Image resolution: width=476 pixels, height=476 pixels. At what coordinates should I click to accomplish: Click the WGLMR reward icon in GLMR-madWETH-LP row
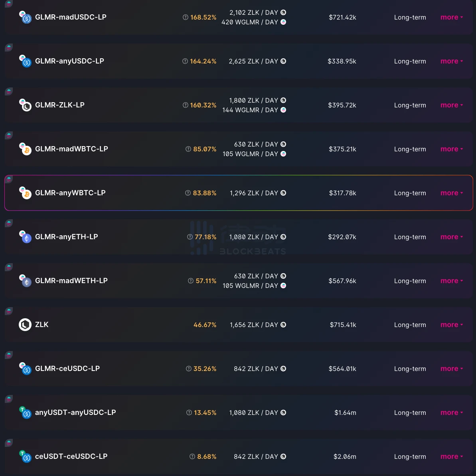(283, 286)
